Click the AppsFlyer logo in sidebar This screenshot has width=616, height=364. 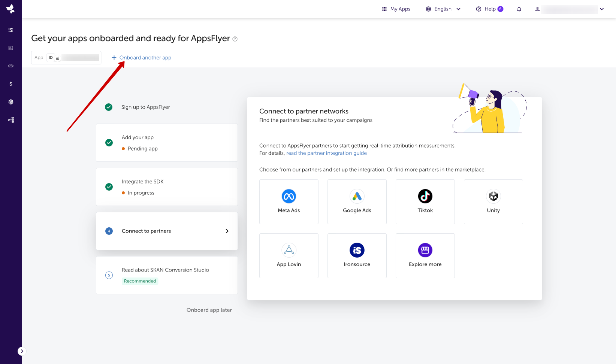coord(10,9)
